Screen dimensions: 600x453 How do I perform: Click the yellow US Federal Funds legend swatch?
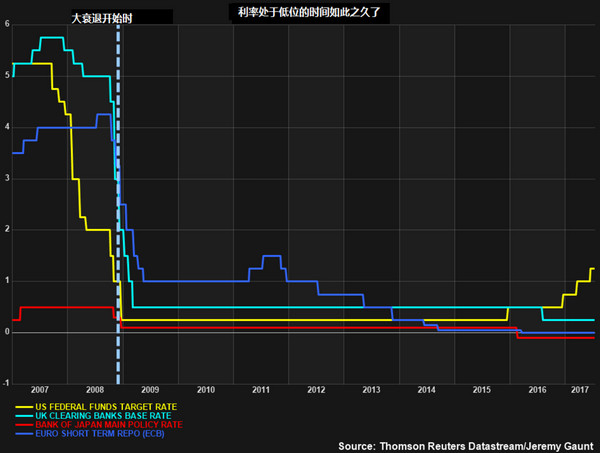tap(24, 407)
